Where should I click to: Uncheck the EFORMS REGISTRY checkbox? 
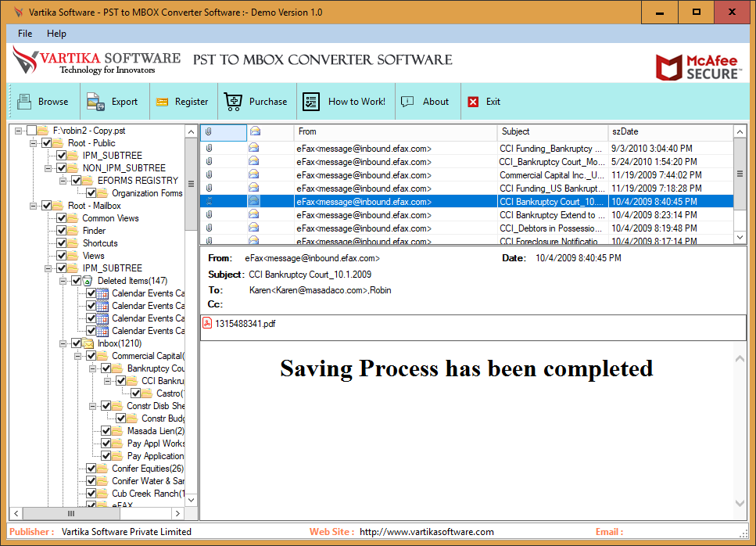coord(77,181)
